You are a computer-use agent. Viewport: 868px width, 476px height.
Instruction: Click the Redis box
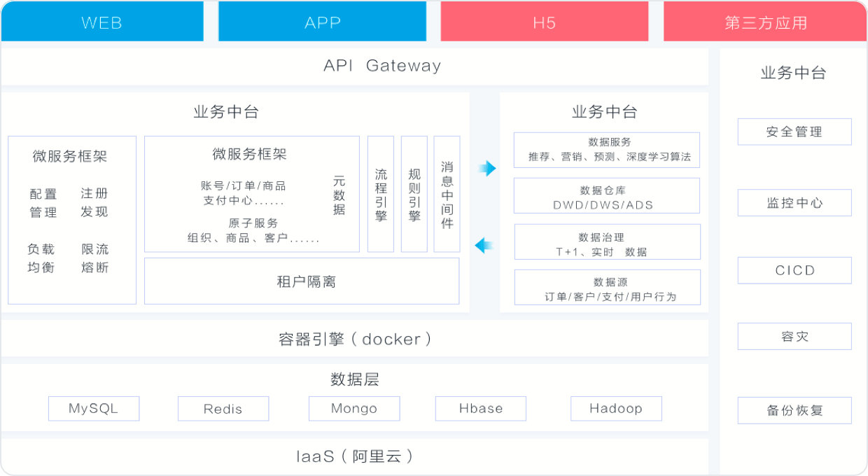coord(223,408)
